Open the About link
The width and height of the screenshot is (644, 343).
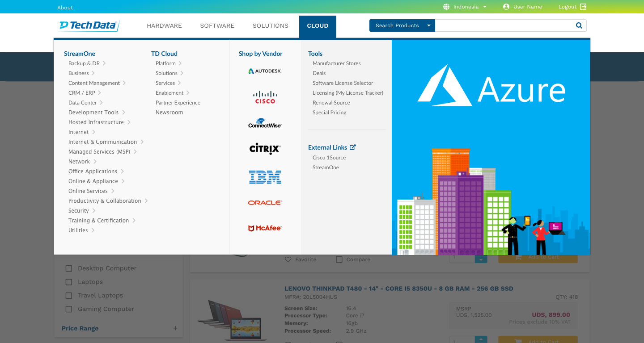pyautogui.click(x=65, y=7)
